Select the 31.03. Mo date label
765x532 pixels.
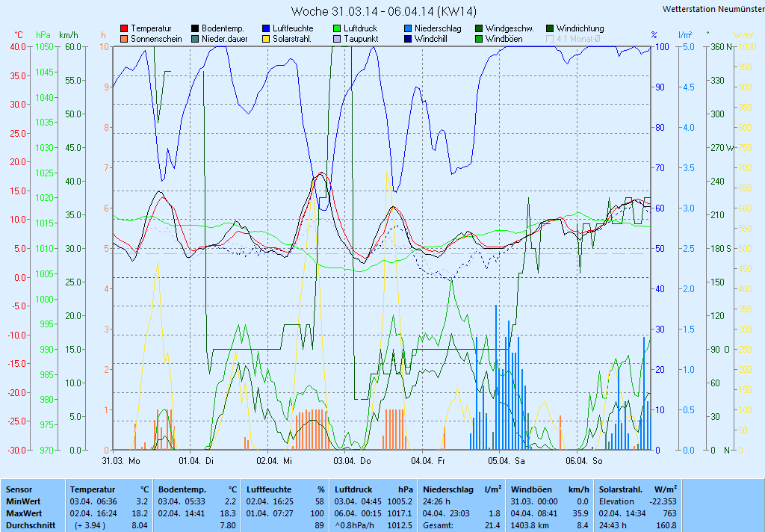click(120, 461)
